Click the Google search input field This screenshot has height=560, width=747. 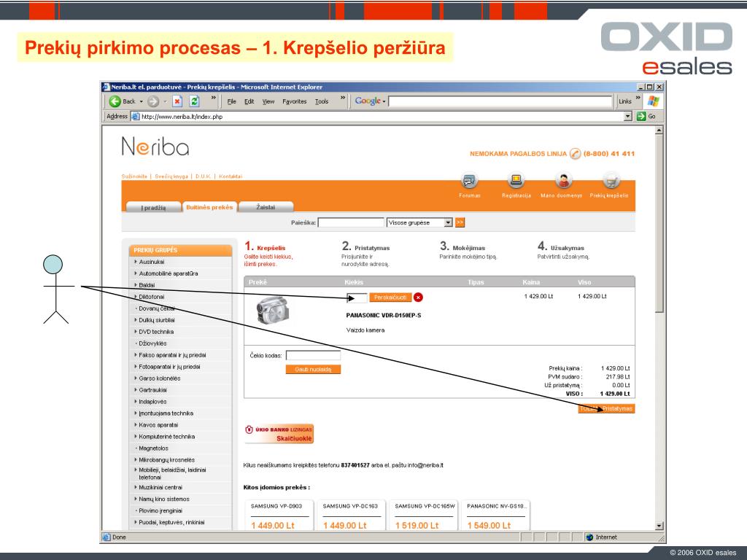(x=500, y=101)
